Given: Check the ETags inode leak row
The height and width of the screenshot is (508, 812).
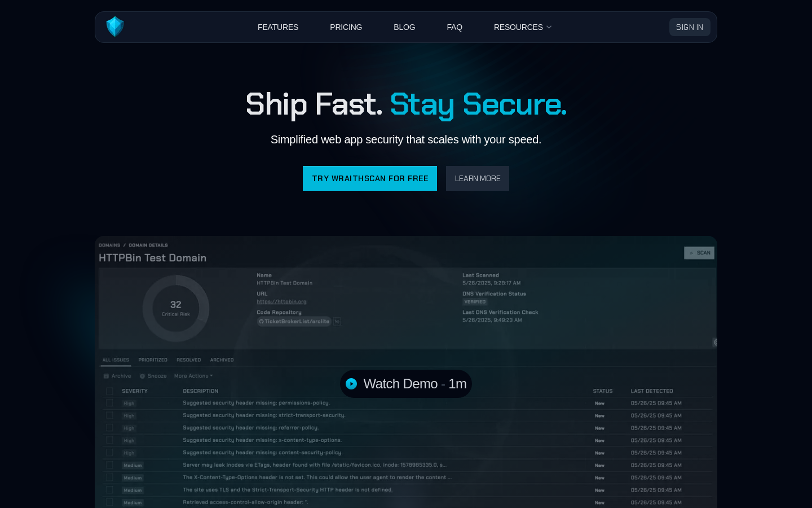Looking at the screenshot, I should point(109,465).
